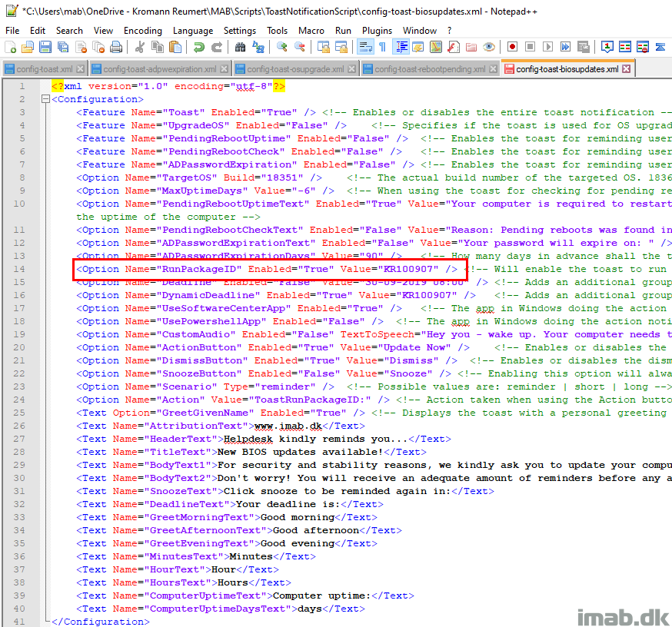Viewport: 672px width, 627px height.
Task: Show all characters with the pilcrow icon
Action: pyautogui.click(x=383, y=47)
